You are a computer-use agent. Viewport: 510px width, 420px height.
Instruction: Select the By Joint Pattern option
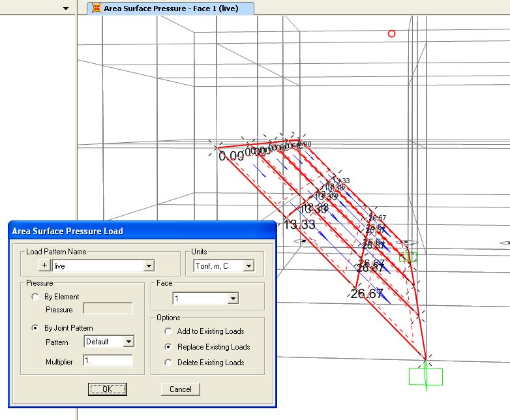click(x=35, y=328)
